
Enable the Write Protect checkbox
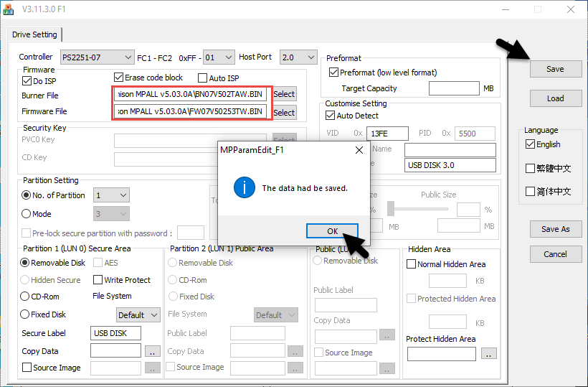pyautogui.click(x=98, y=279)
